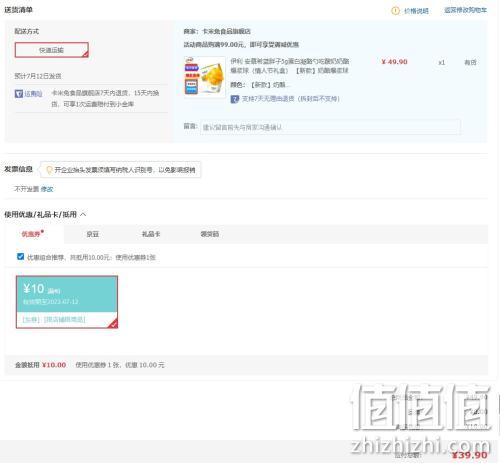500x463 pixels.
Task: Click the 运费险 shield icon
Action: tap(19, 94)
